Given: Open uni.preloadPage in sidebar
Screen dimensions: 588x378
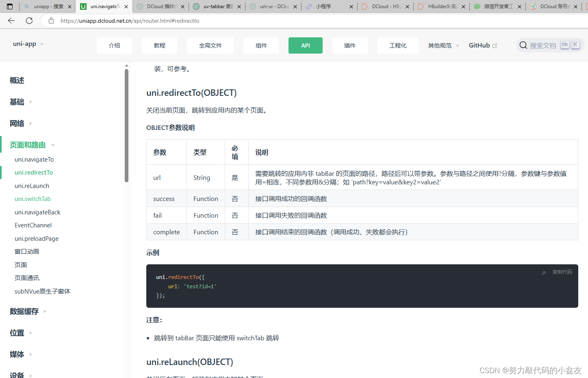Looking at the screenshot, I should click(x=37, y=239).
